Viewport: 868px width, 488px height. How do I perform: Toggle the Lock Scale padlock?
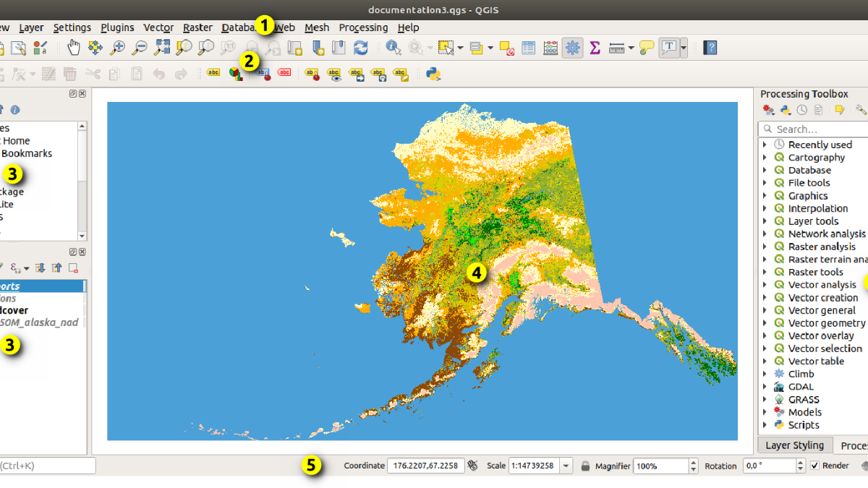click(x=585, y=466)
